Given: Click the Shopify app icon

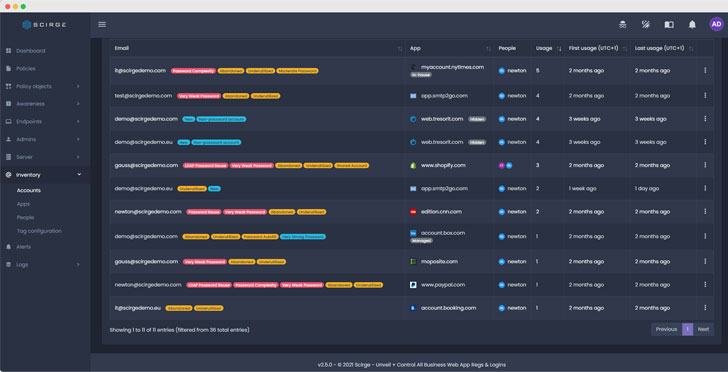Looking at the screenshot, I should 413,165.
